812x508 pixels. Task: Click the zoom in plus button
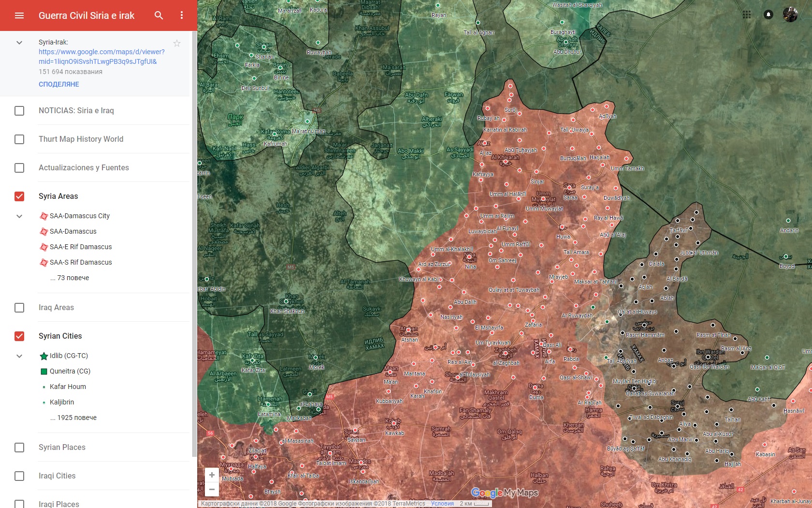click(x=212, y=475)
